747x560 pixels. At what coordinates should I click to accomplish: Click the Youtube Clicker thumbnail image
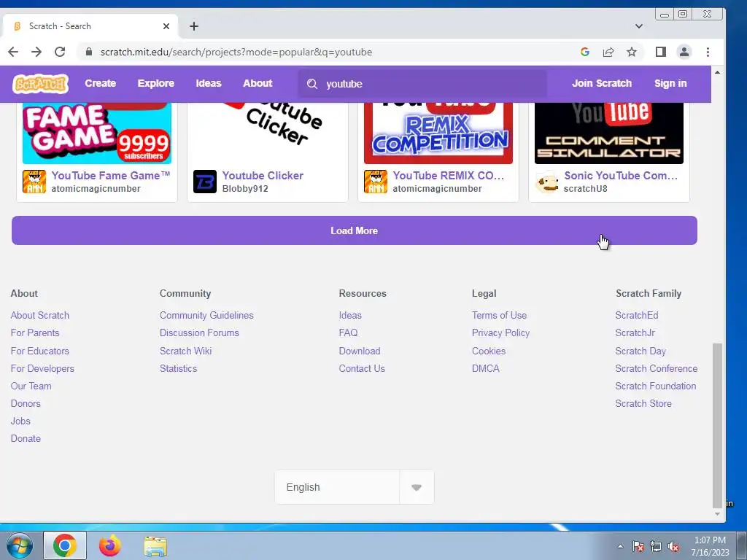[268, 133]
